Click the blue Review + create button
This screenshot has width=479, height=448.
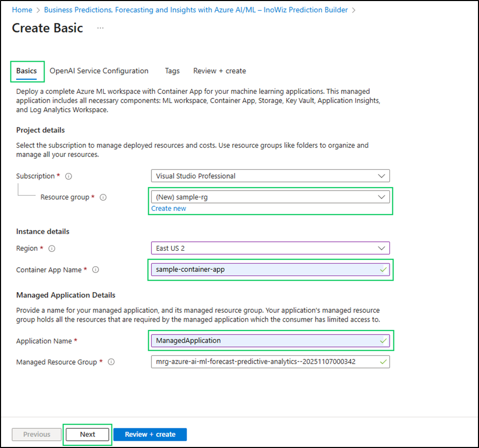pos(150,435)
